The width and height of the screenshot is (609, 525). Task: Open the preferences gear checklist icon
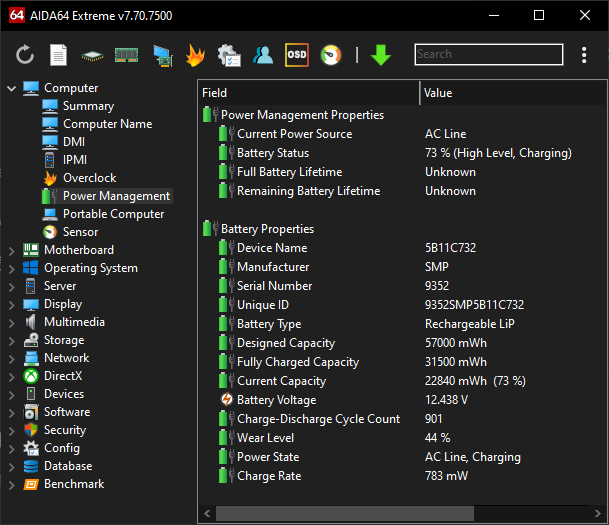229,55
